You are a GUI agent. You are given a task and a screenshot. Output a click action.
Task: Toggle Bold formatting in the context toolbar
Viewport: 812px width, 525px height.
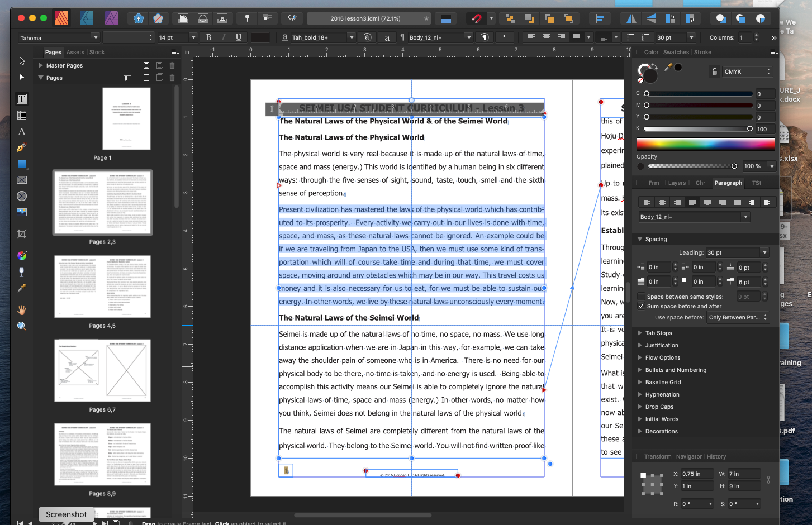pyautogui.click(x=208, y=37)
